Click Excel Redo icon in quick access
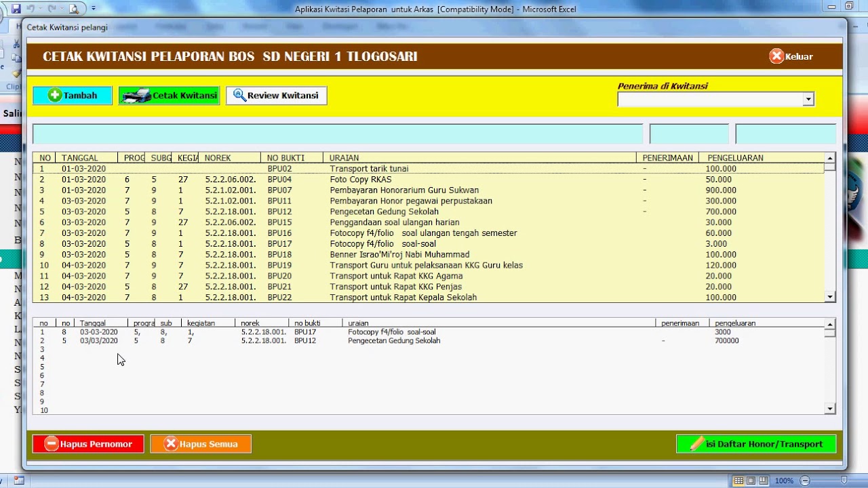 pyautogui.click(x=52, y=9)
